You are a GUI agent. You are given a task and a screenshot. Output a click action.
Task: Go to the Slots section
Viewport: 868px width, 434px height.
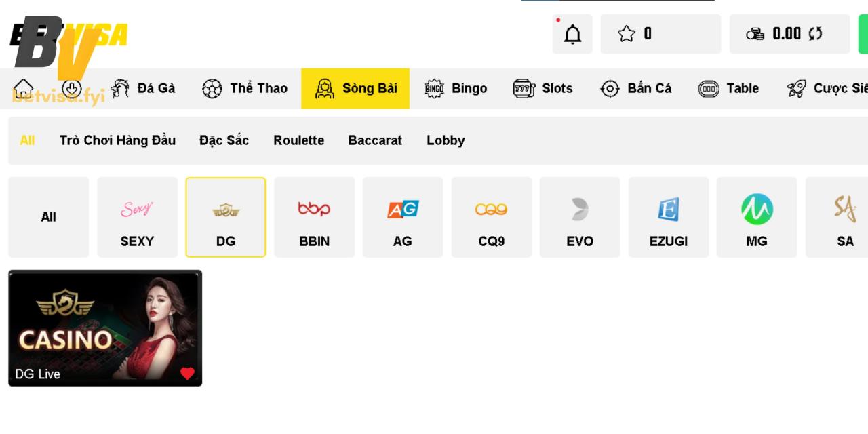(x=543, y=88)
